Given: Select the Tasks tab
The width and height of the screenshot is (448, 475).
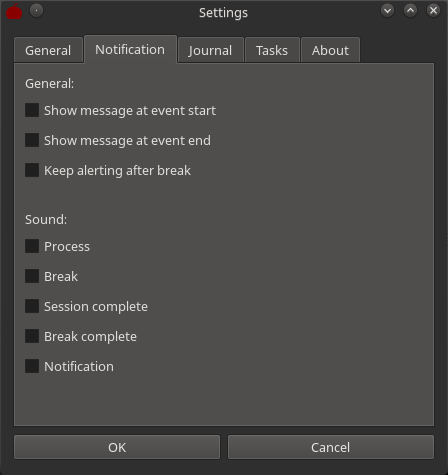Looking at the screenshot, I should point(272,50).
